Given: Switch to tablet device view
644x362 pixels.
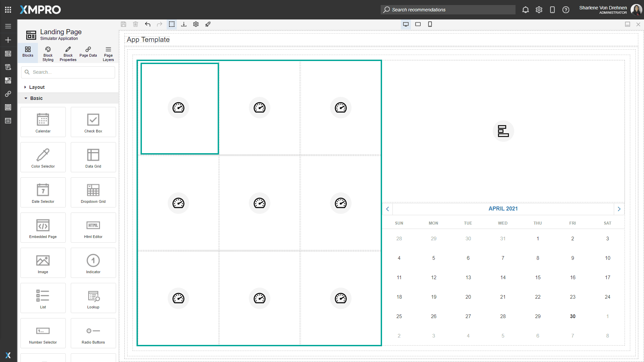Looking at the screenshot, I should [418, 24].
